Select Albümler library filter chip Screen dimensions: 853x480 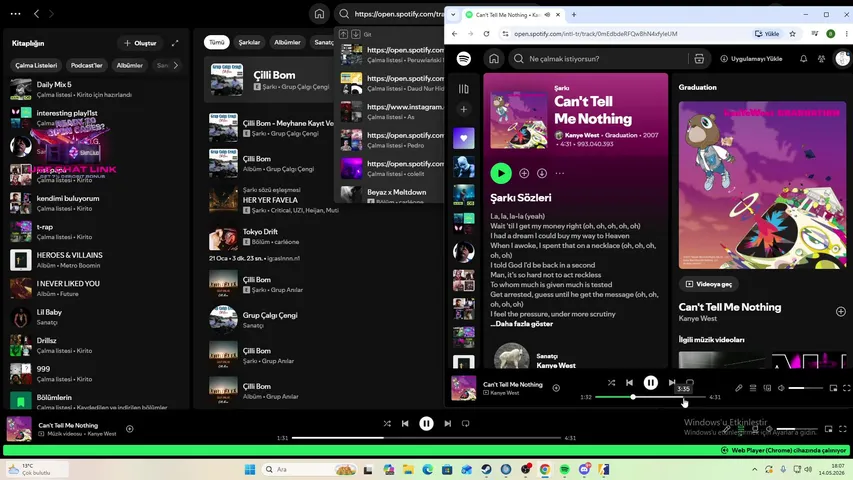click(129, 65)
